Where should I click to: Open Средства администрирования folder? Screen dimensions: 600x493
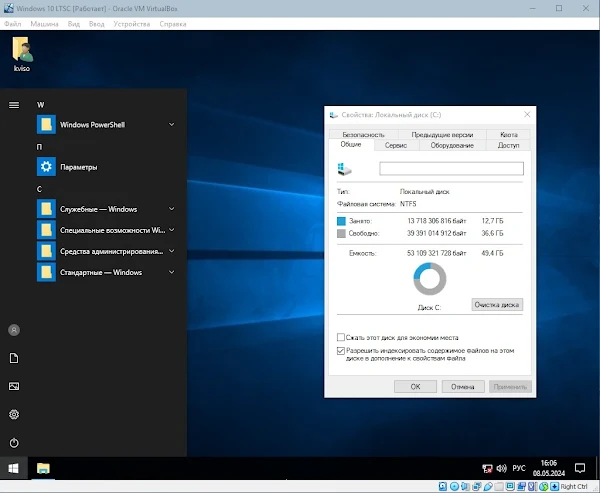(105, 251)
